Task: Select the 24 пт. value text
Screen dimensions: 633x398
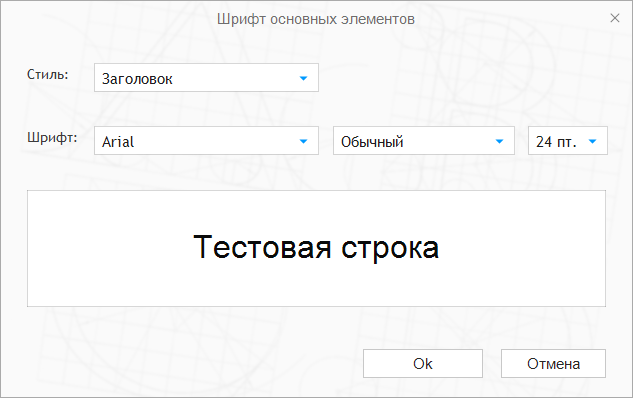Action: [556, 142]
